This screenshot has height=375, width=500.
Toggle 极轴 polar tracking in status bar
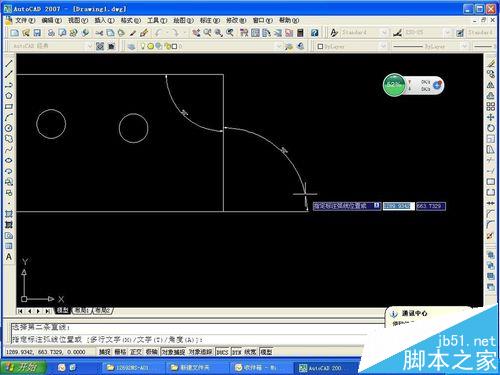tap(152, 352)
